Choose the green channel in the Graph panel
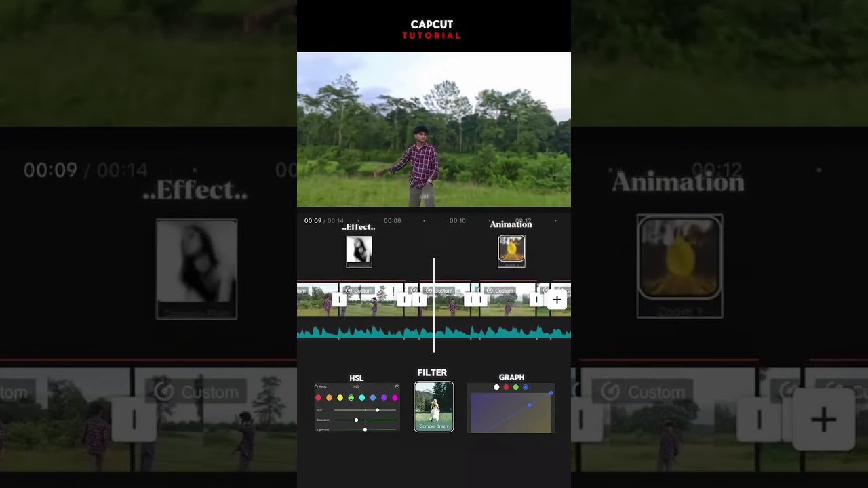The height and width of the screenshot is (488, 868). [x=516, y=387]
